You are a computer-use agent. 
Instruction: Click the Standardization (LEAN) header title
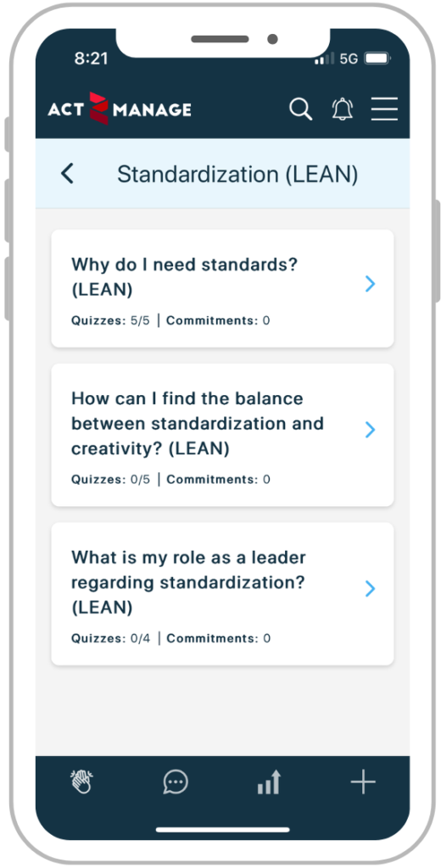tap(237, 175)
